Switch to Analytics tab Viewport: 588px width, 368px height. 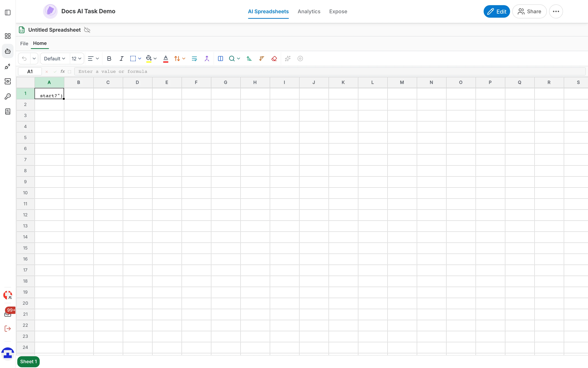pos(309,11)
